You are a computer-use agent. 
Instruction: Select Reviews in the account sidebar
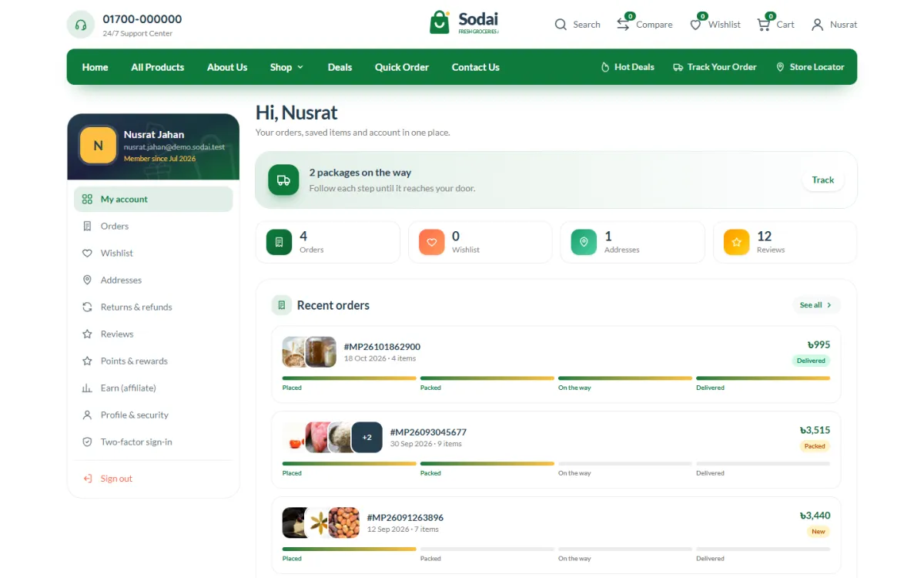click(153, 334)
